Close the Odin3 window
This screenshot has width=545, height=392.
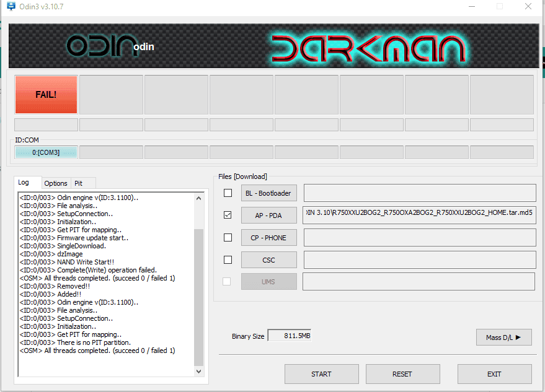click(528, 6)
